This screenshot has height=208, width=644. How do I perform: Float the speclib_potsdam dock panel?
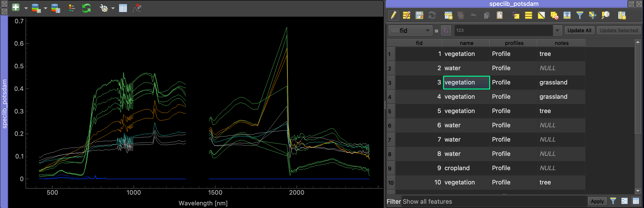(631, 4)
